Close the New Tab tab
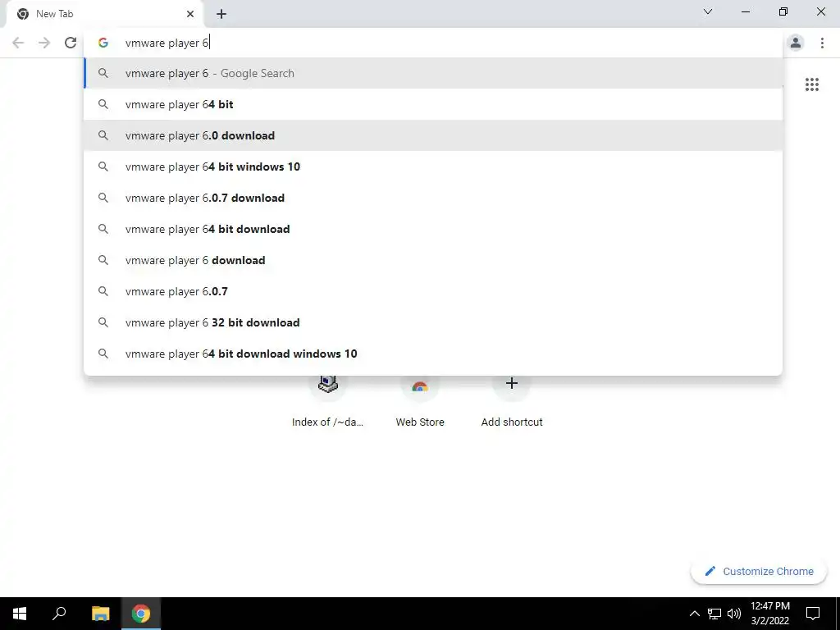 190,14
